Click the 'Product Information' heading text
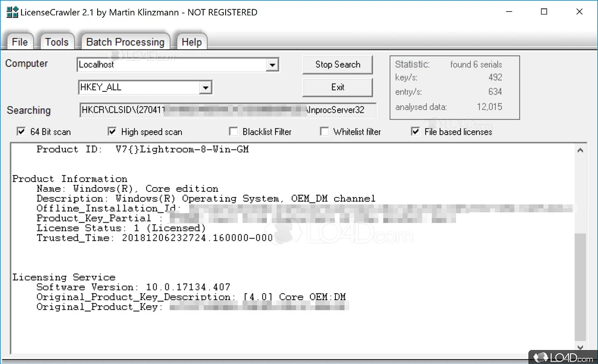 click(70, 179)
